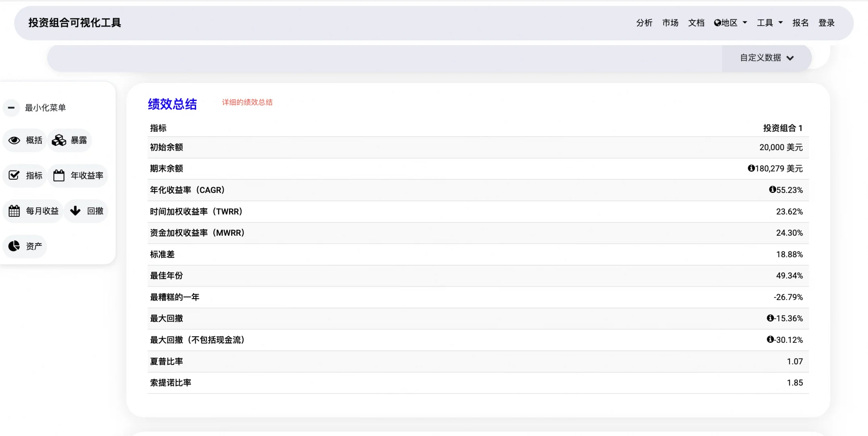Click the 投资组合可视化工具 site title

click(x=75, y=23)
